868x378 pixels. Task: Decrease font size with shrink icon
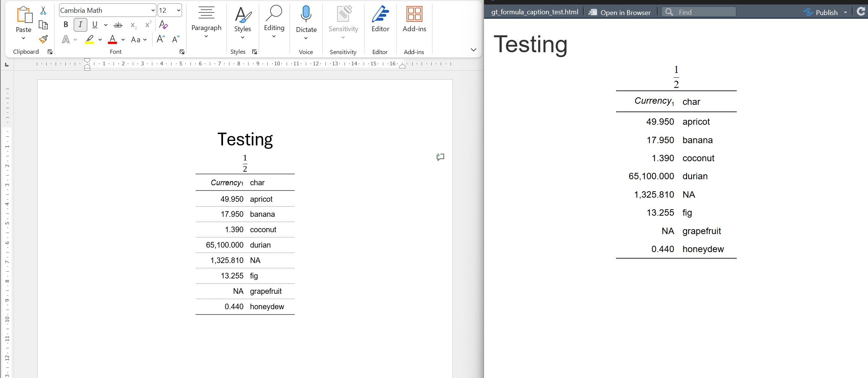[x=176, y=39]
